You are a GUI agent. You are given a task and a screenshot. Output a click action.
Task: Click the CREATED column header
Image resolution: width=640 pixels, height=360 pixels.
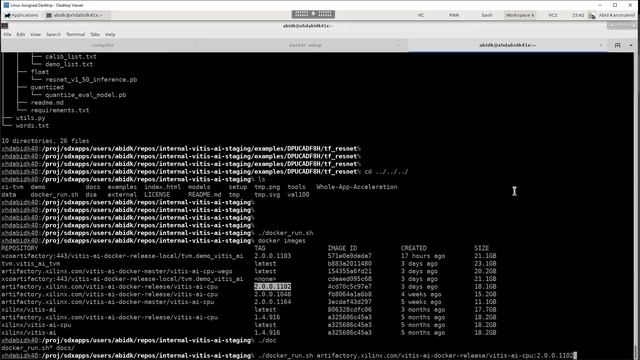[413, 248]
